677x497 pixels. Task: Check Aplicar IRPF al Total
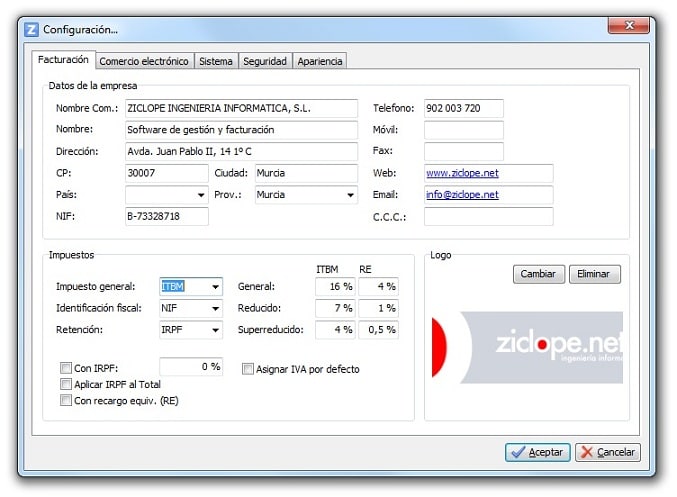[66, 384]
